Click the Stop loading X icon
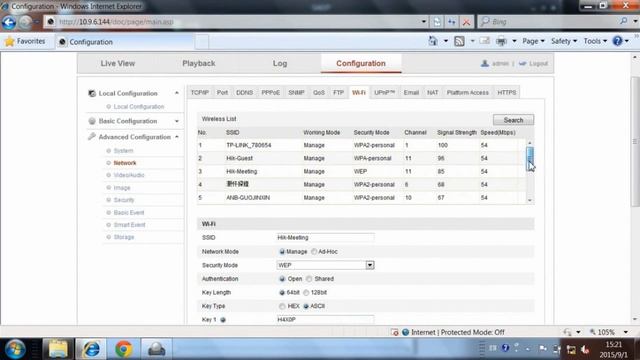 tap(466, 22)
